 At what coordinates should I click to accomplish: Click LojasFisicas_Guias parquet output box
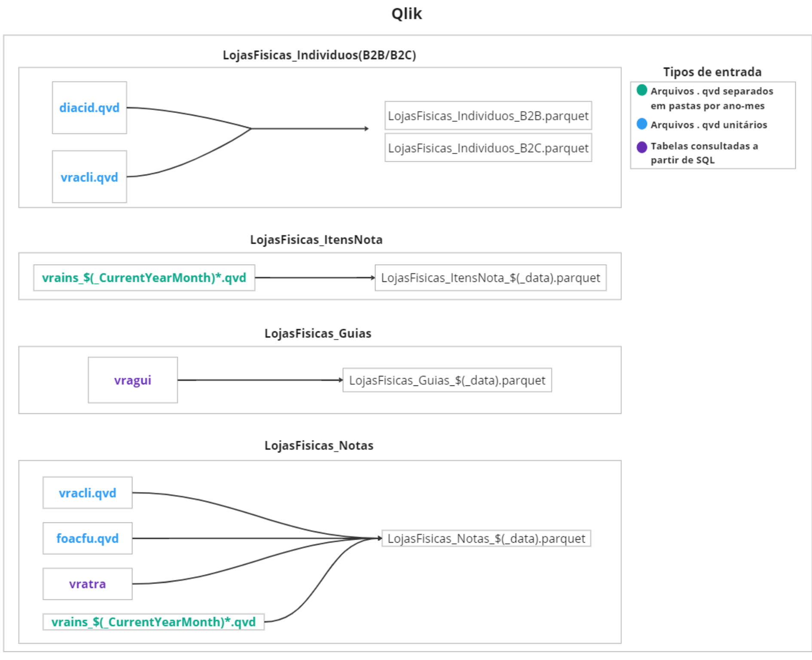447,380
